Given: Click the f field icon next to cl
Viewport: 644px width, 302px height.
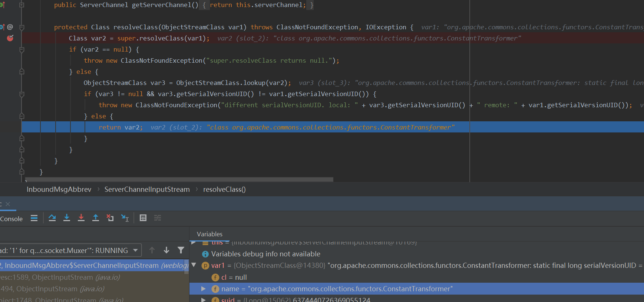Looking at the screenshot, I should [215, 278].
